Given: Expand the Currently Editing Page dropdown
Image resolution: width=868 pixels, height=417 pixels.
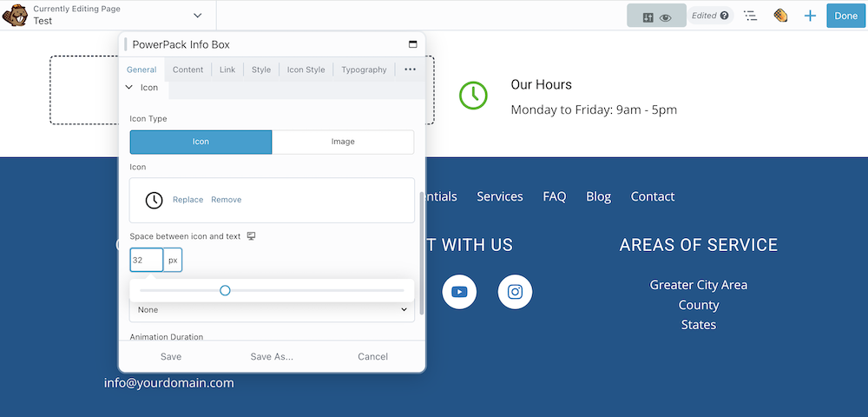Looking at the screenshot, I should [x=198, y=16].
